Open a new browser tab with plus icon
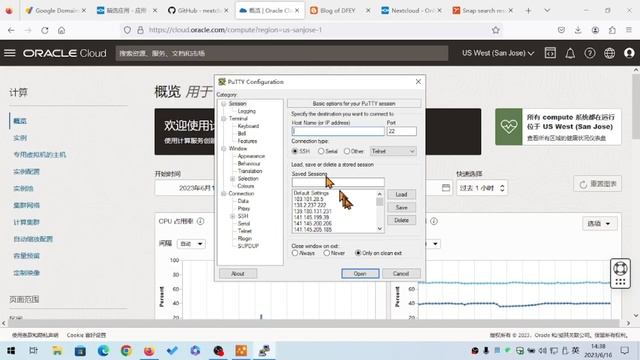The width and height of the screenshot is (640, 360). click(x=528, y=11)
